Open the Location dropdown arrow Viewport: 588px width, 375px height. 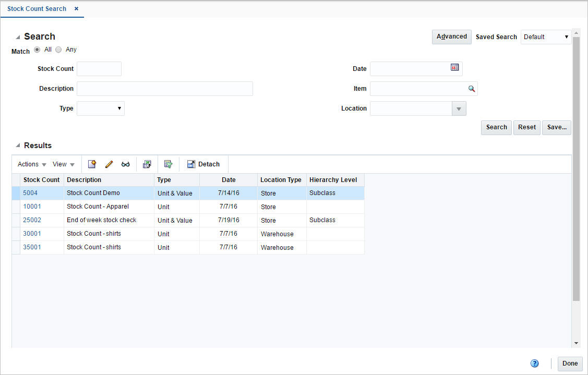459,108
